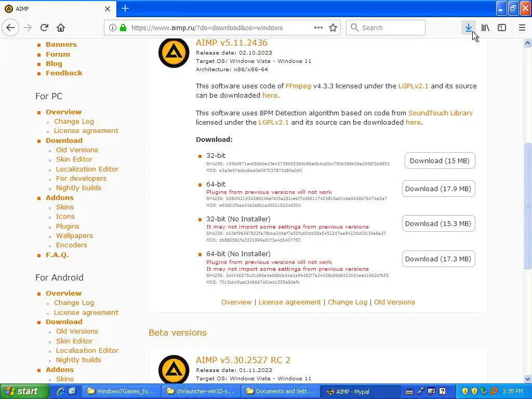The image size is (532, 399).
Task: Open the Library books icon
Action: [485, 28]
